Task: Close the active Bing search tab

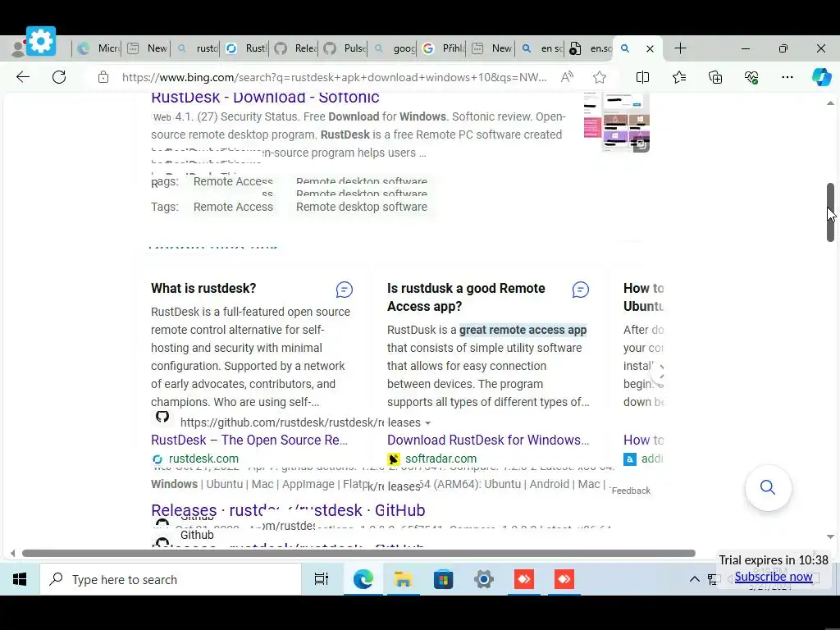Action: [x=650, y=48]
